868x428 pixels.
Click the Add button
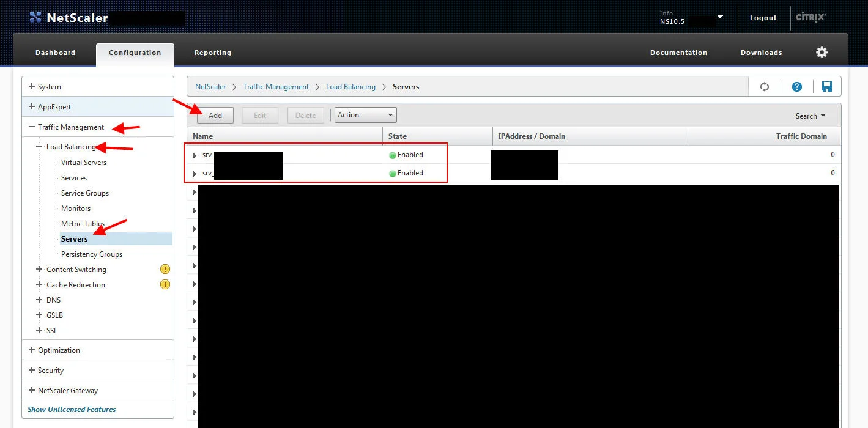[x=215, y=115]
